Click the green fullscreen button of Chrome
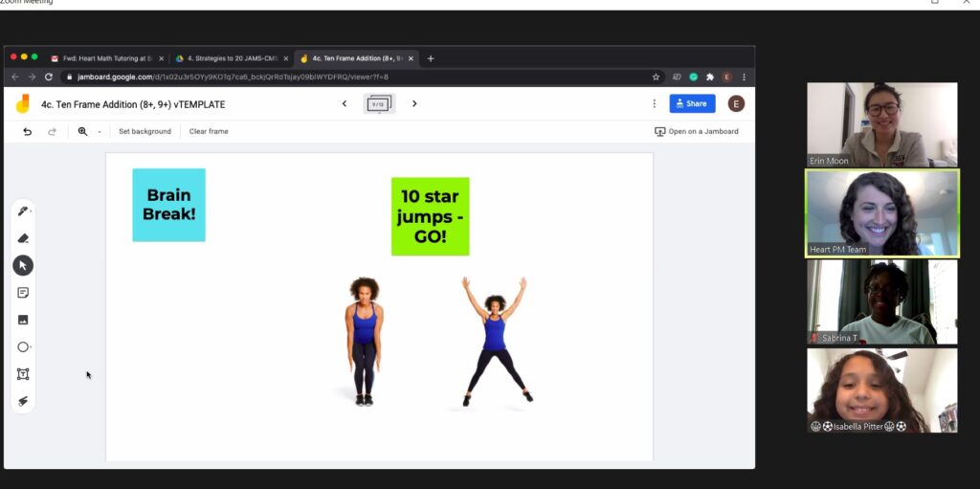Viewport: 980px width, 489px height. pos(34,56)
